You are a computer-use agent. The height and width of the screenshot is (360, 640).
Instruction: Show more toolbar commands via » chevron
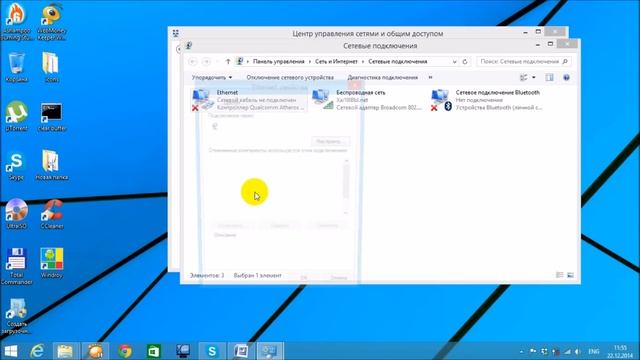tap(430, 78)
